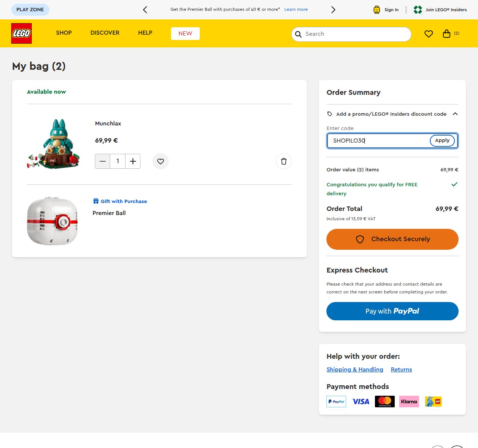This screenshot has width=478, height=448.
Task: Click Join LEGO Insiders link
Action: [x=446, y=10]
